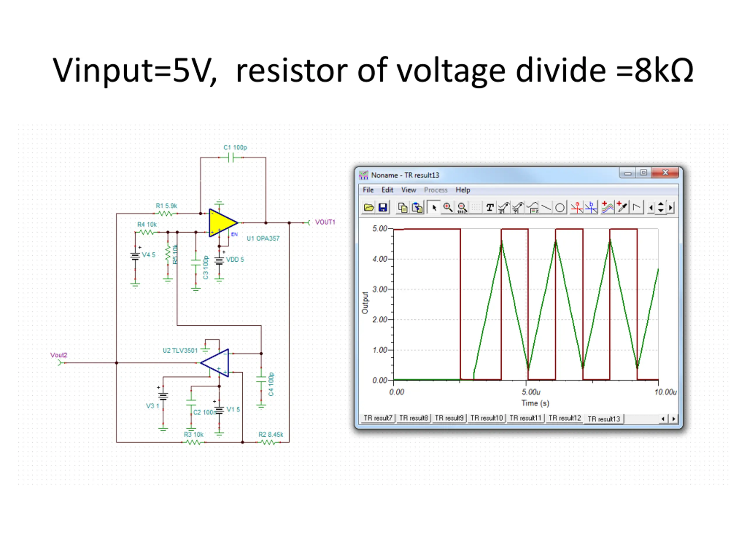This screenshot has width=747, height=560.
Task: Click the tab strip right scroll arrow
Action: click(x=674, y=419)
